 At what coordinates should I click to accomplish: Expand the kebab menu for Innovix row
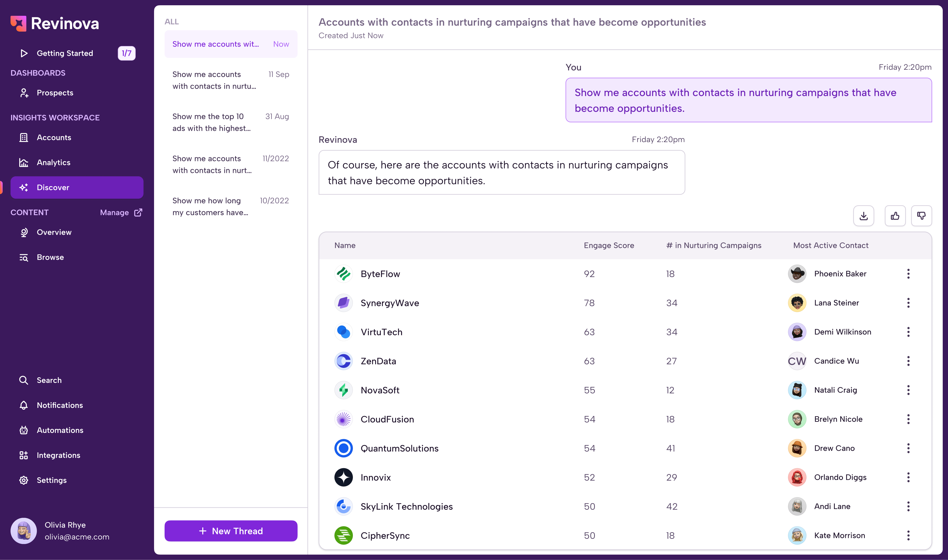[908, 477]
